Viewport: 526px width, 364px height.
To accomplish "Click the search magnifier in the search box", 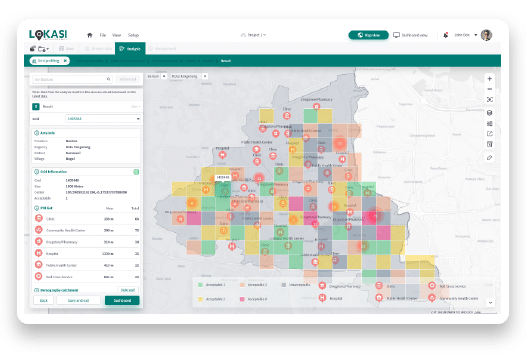I will [x=108, y=79].
